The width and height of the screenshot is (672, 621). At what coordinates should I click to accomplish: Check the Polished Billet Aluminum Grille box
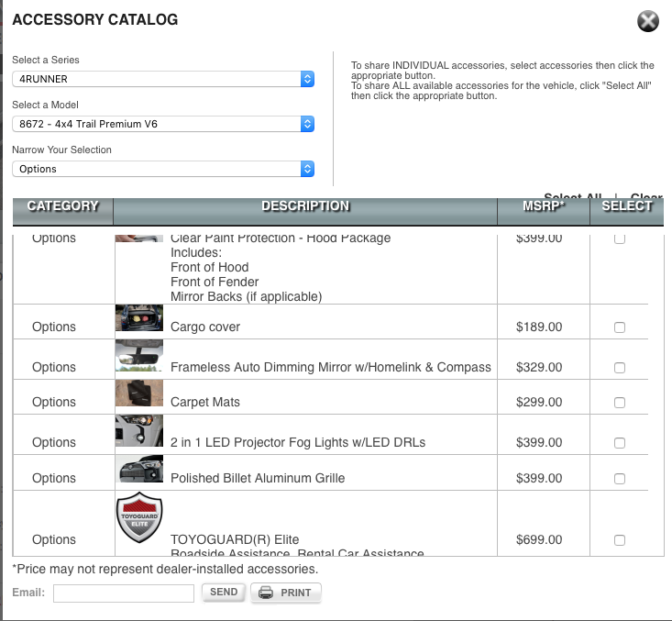click(x=620, y=478)
